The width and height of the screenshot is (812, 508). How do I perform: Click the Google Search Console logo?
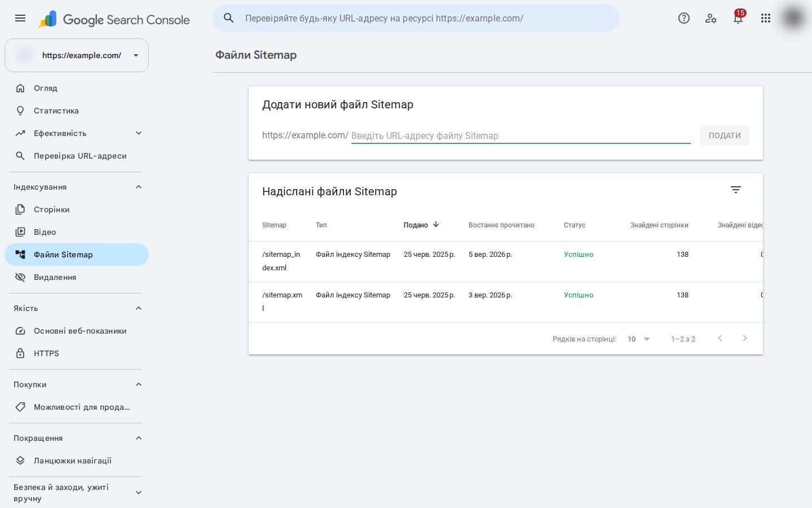point(114,19)
